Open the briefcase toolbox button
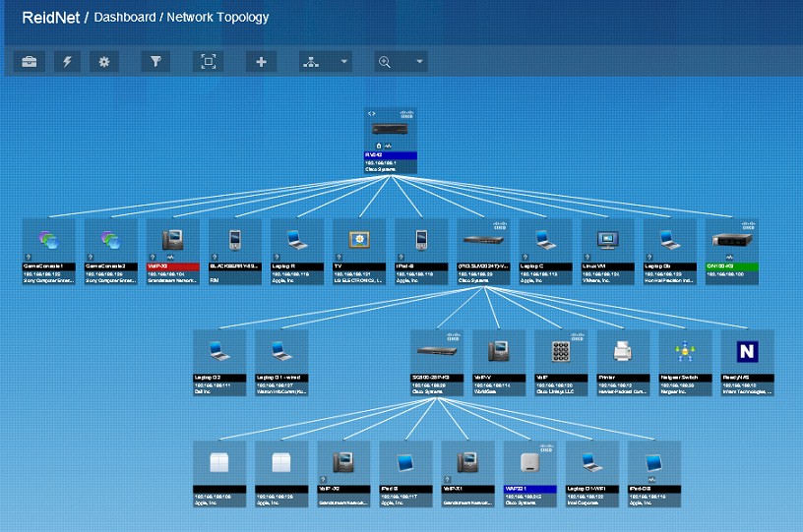The image size is (803, 532). pyautogui.click(x=30, y=62)
